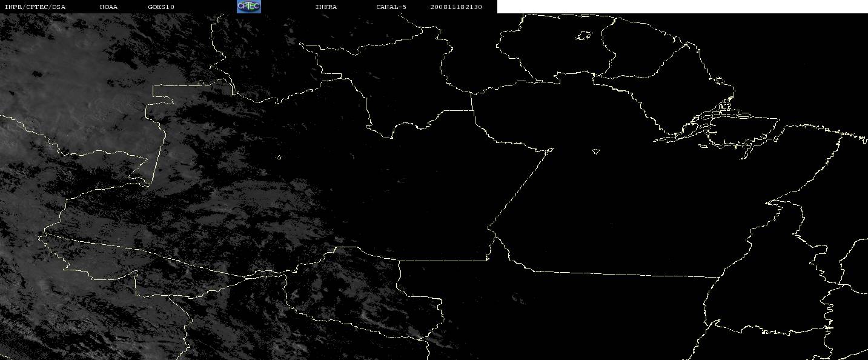Click the INFRA channel type label
Image resolution: width=868 pixels, height=360 pixels.
pos(326,7)
